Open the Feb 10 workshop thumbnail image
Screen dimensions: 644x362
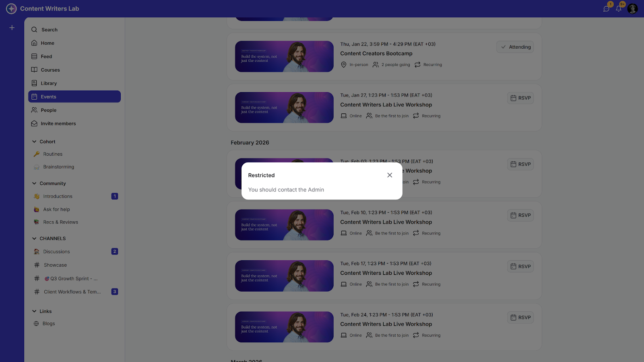pos(284,225)
